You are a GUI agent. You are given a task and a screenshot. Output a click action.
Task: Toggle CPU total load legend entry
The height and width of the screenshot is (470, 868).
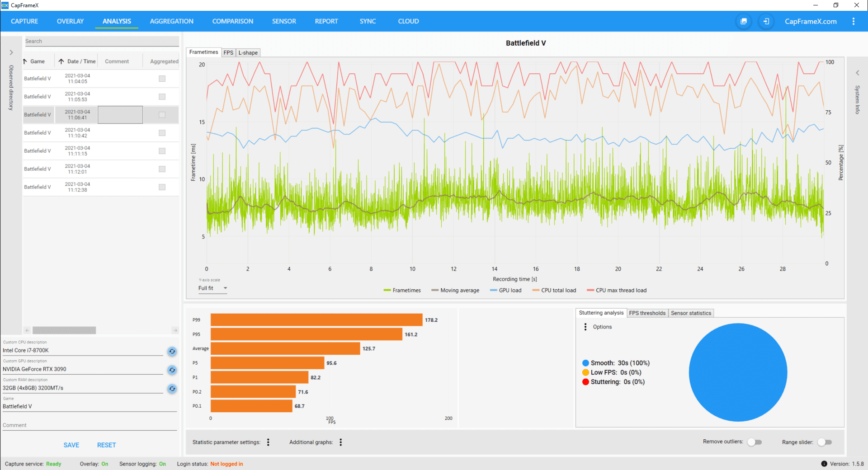tap(554, 290)
